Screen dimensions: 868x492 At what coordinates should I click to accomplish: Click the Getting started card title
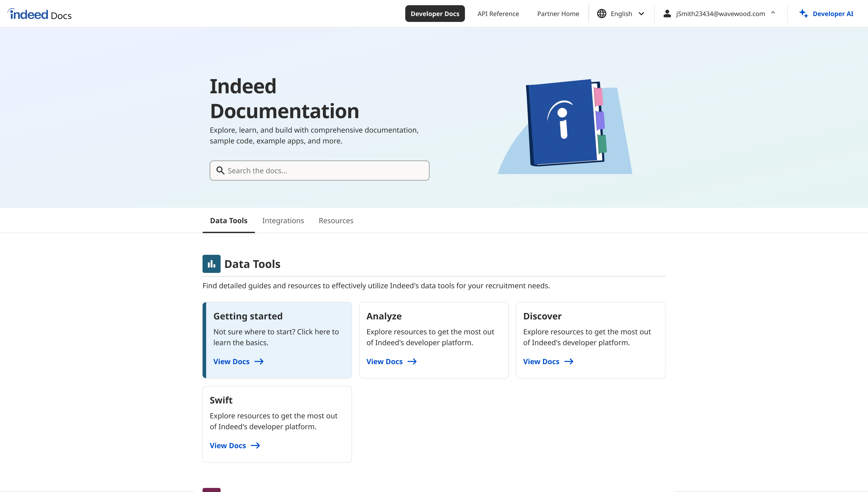pos(248,316)
